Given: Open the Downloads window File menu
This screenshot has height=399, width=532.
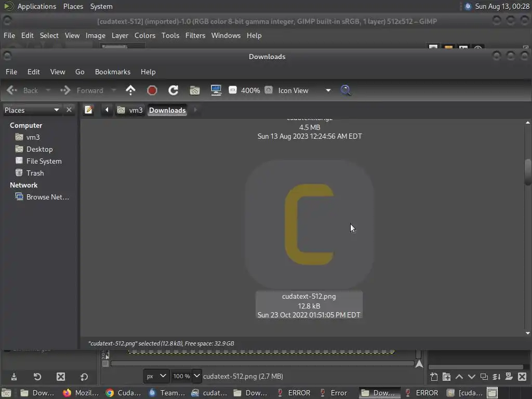Looking at the screenshot, I should (11, 72).
